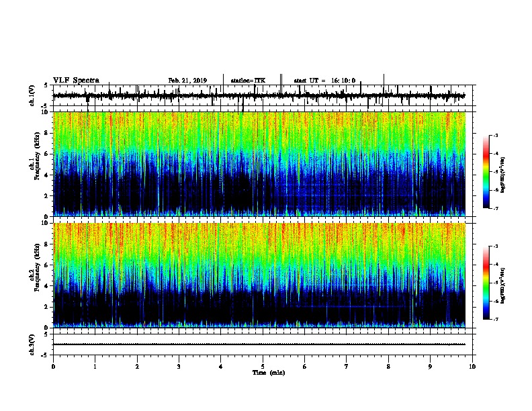This screenshot has height=411, width=532.
Task: Click inside the ch.2 spectrogram panel
Action: [259, 275]
